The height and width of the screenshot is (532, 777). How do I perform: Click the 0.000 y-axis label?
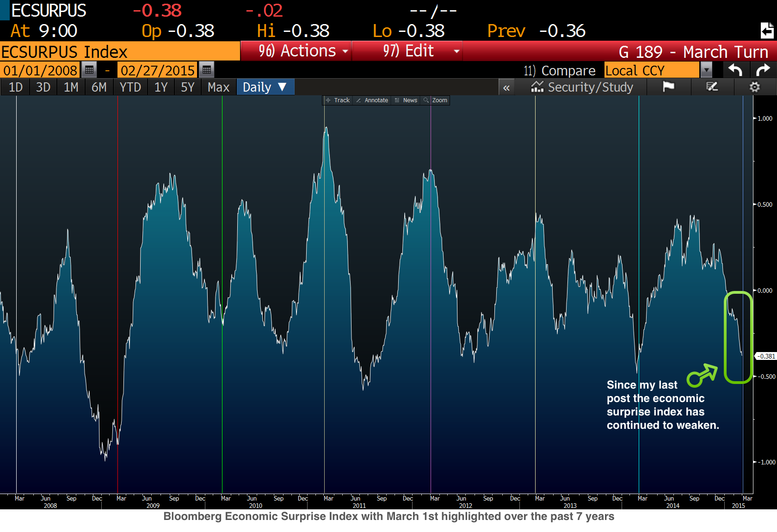765,291
